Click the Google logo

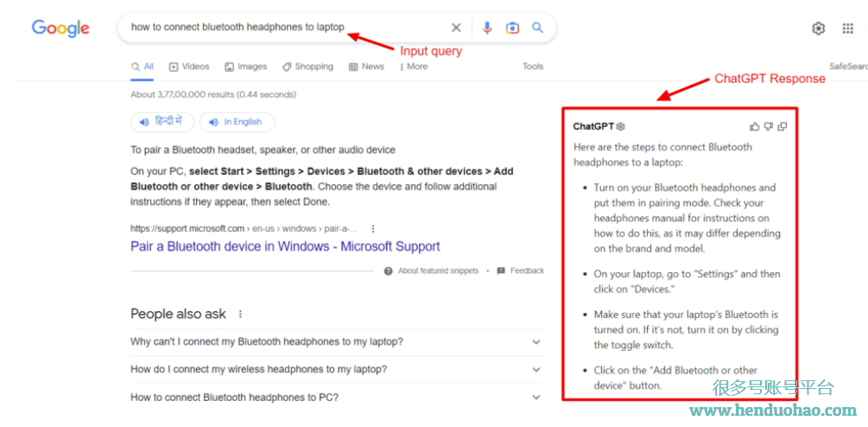tap(60, 29)
